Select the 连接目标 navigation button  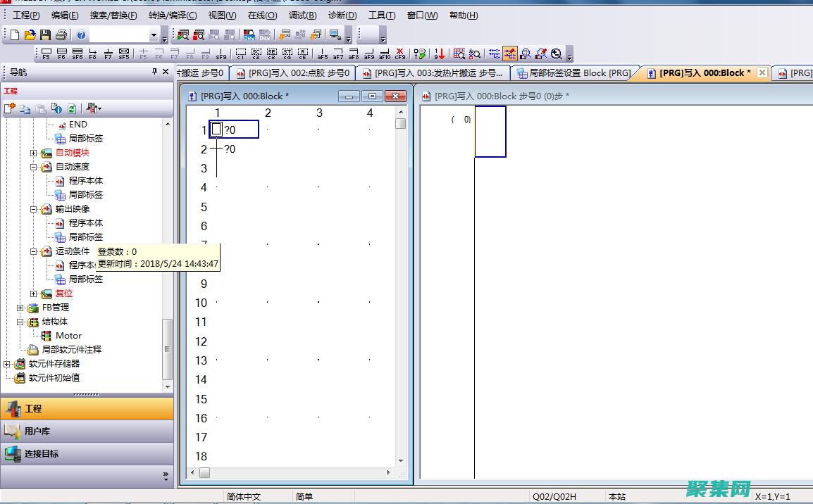pyautogui.click(x=87, y=453)
